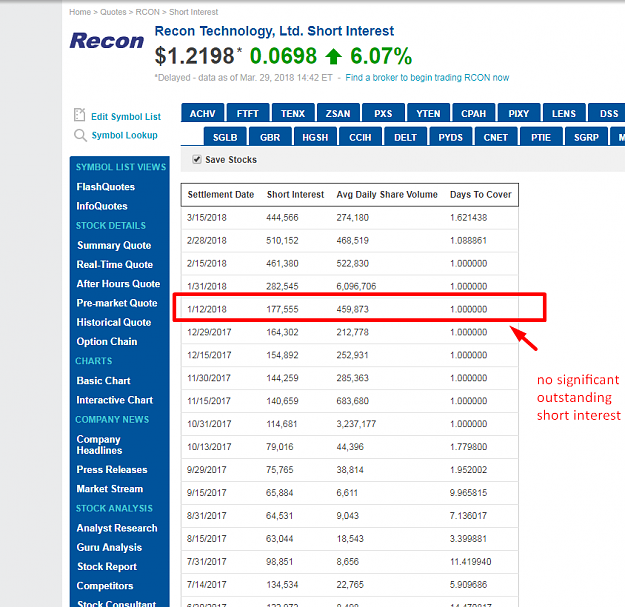Click the Days To Cover column header
This screenshot has height=607, width=625.
point(481,194)
